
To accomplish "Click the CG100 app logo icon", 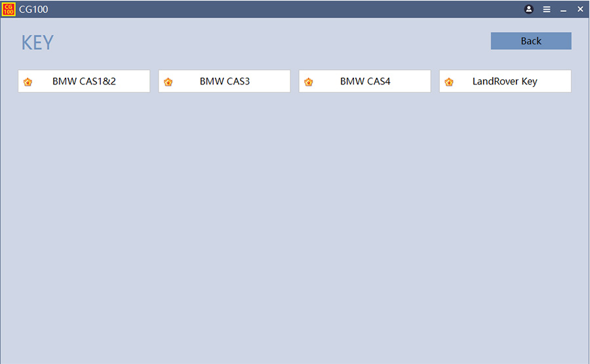I will coord(9,9).
